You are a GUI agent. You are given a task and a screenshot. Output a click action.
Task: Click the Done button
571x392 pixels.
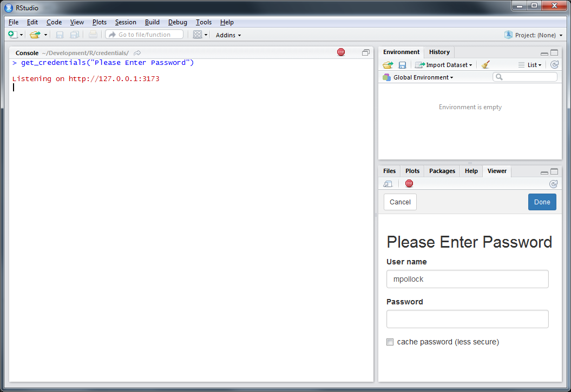click(x=542, y=202)
